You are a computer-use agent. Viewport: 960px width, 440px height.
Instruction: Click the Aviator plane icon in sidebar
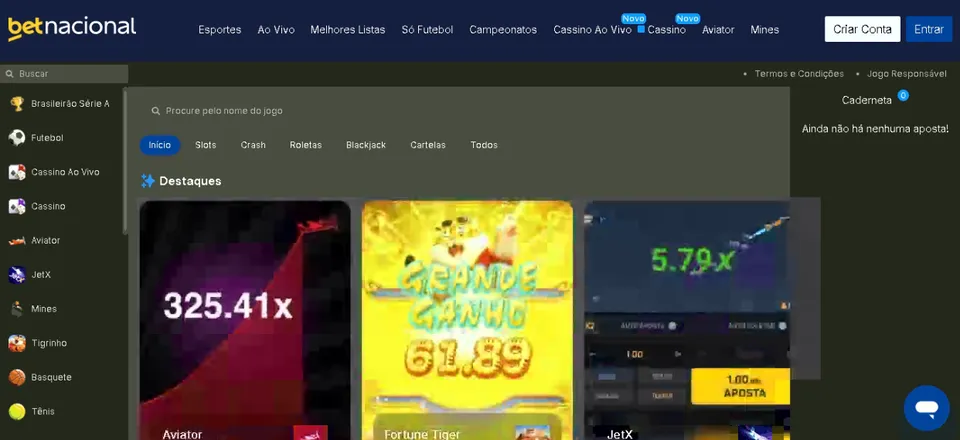click(17, 241)
